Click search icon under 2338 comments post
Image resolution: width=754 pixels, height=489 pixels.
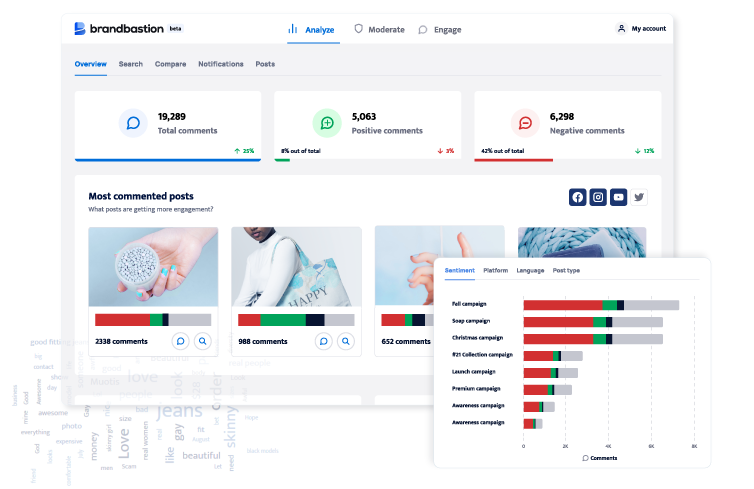202,341
